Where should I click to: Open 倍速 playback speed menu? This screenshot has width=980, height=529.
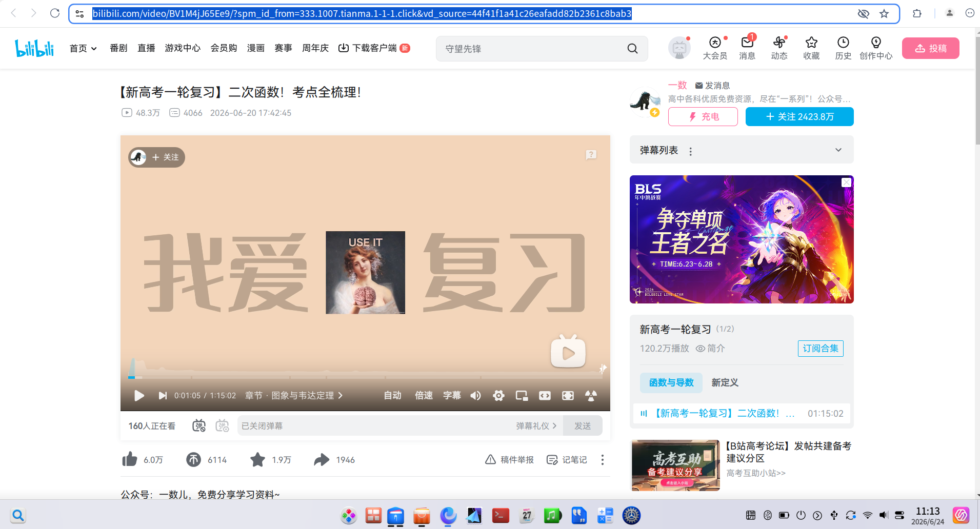pyautogui.click(x=424, y=396)
